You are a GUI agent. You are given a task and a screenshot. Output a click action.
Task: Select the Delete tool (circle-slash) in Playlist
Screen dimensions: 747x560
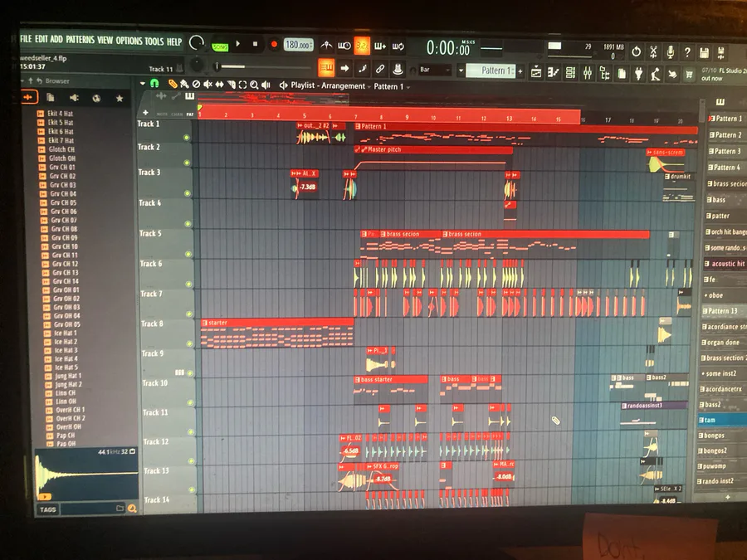pyautogui.click(x=196, y=85)
